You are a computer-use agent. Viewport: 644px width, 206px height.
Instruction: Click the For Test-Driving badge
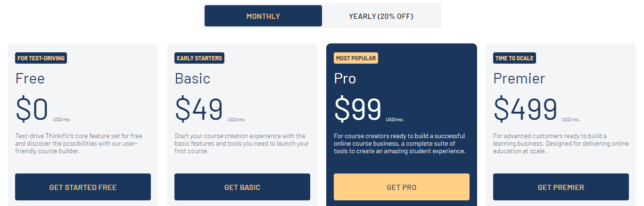tap(41, 58)
